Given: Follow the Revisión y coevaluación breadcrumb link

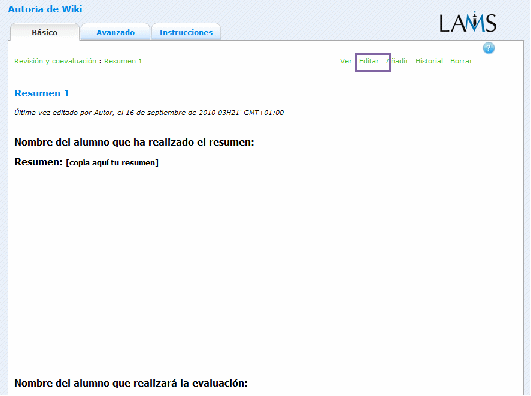Looking at the screenshot, I should click(x=56, y=61).
